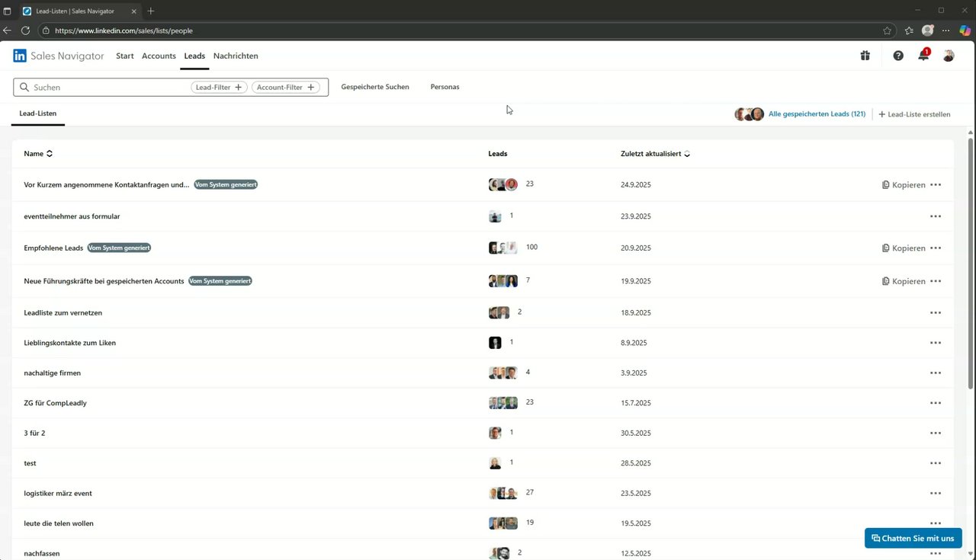976x560 pixels.
Task: Open Nachrichten in navigation
Action: 236,56
